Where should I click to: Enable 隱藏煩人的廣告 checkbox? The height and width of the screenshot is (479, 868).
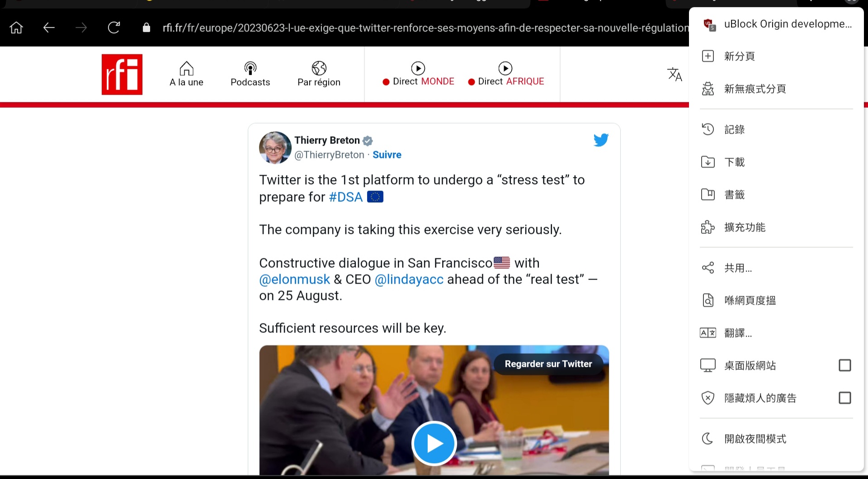point(844,398)
